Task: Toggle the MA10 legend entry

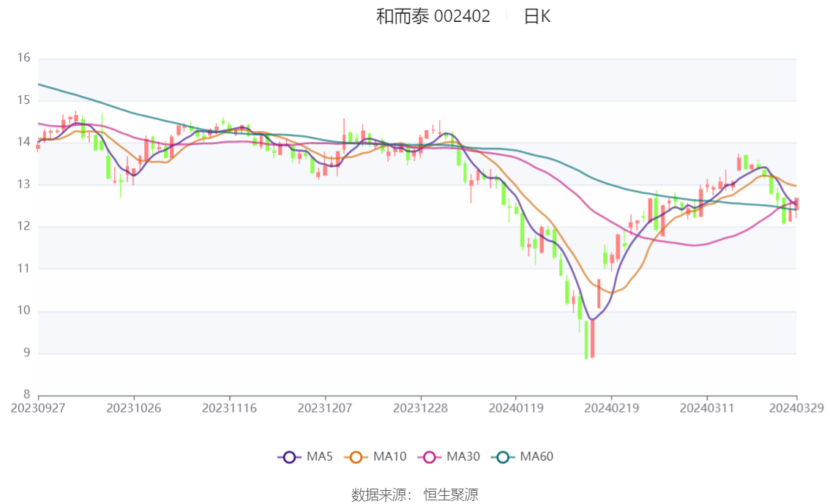Action: [x=375, y=457]
